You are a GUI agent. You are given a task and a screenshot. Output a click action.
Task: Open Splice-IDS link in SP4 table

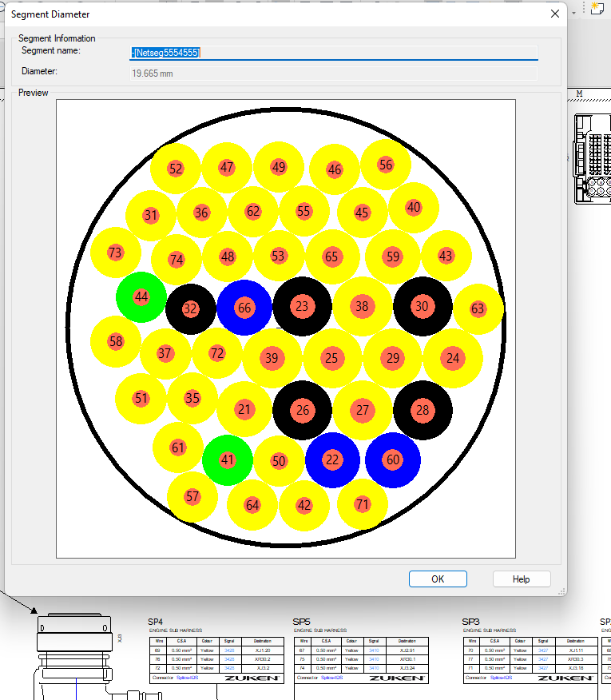pyautogui.click(x=188, y=678)
